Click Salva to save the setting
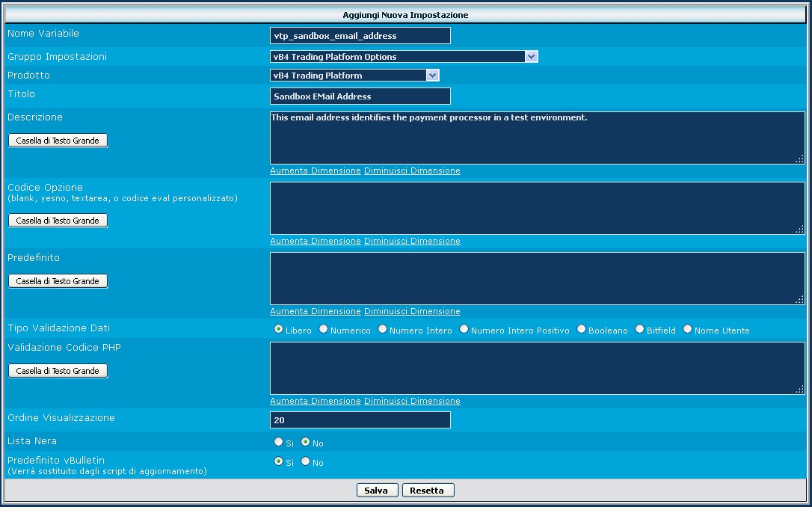The image size is (812, 507). (377, 491)
